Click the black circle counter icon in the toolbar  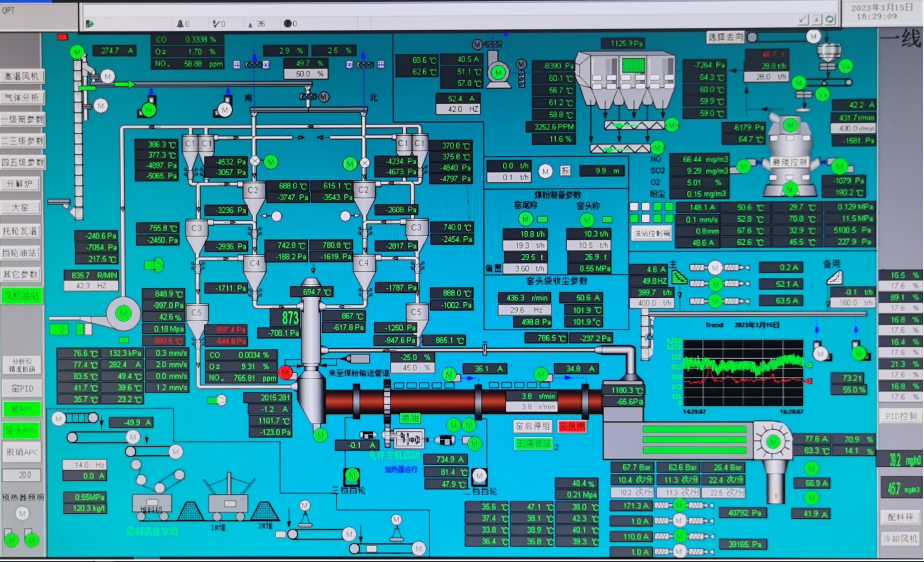pyautogui.click(x=288, y=24)
